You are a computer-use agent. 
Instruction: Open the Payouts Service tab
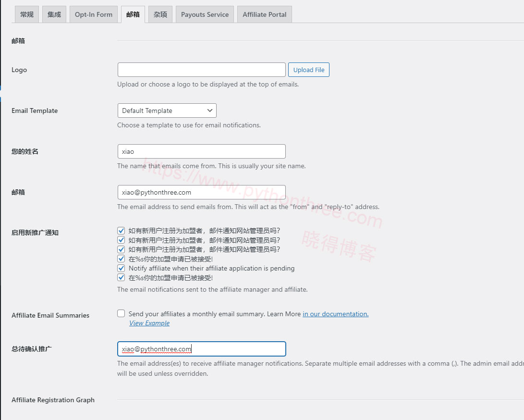pos(205,14)
